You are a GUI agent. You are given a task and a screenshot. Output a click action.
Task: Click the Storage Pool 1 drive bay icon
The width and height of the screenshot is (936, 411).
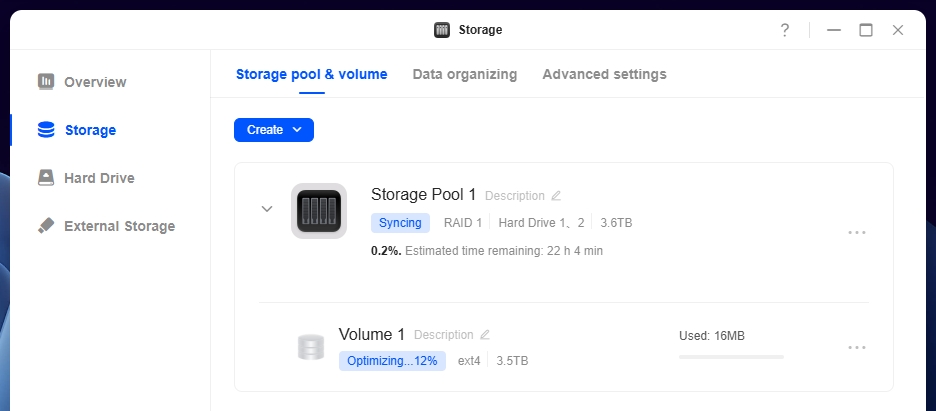[x=318, y=211]
